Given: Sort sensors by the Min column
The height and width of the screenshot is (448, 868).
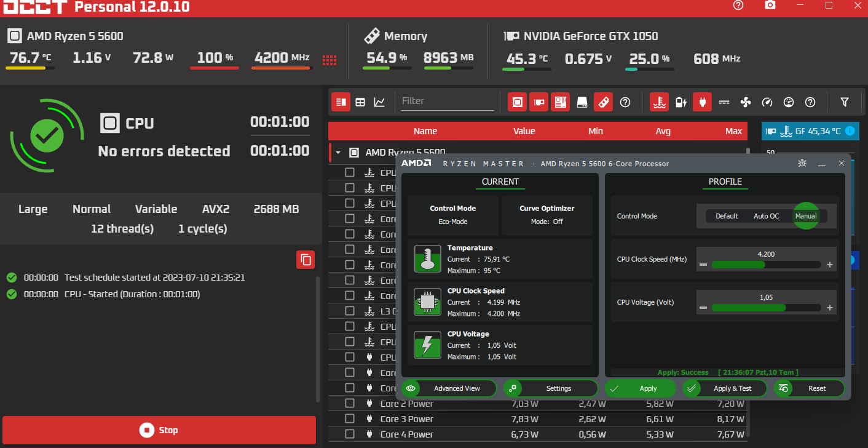Looking at the screenshot, I should 596,131.
